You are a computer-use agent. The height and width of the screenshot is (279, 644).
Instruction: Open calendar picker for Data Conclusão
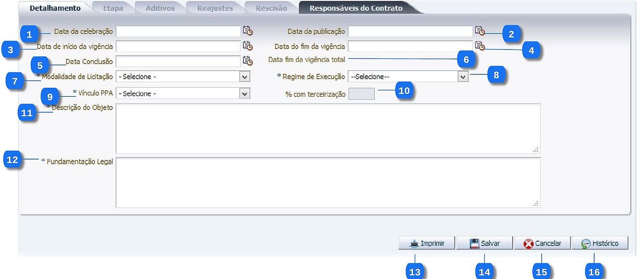pyautogui.click(x=247, y=61)
